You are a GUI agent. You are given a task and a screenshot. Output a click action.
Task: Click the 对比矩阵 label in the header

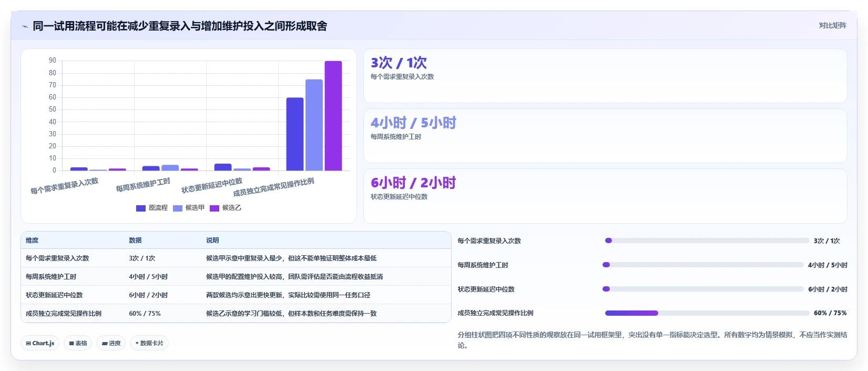(832, 25)
